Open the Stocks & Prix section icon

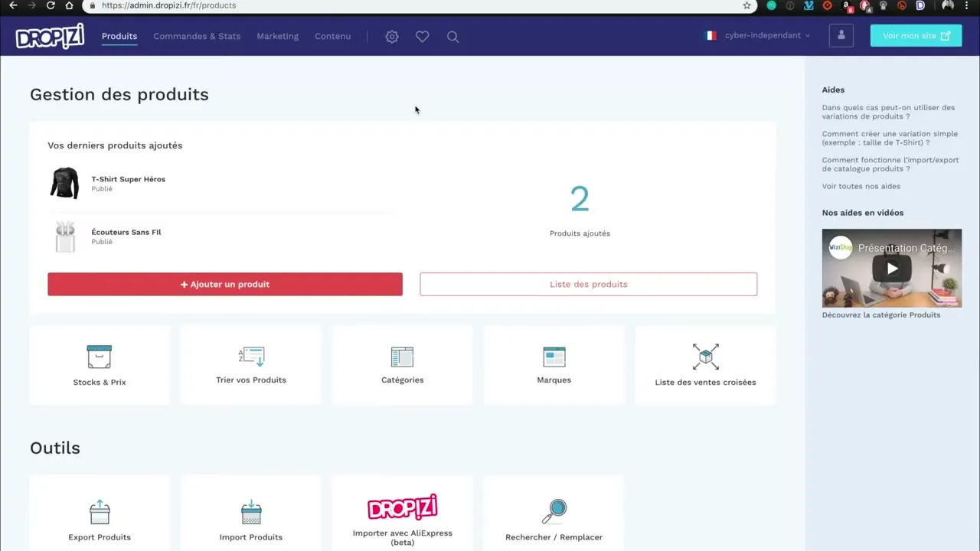tap(99, 356)
